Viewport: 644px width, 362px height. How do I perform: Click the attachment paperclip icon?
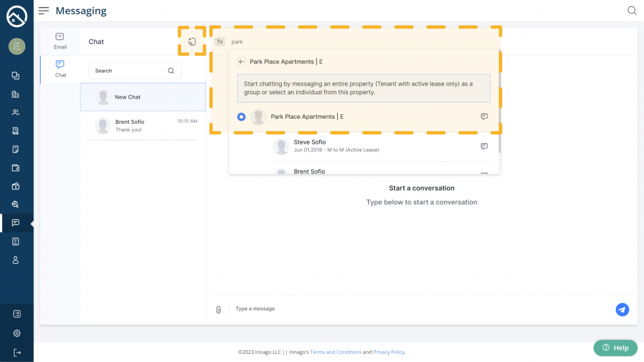pos(218,309)
